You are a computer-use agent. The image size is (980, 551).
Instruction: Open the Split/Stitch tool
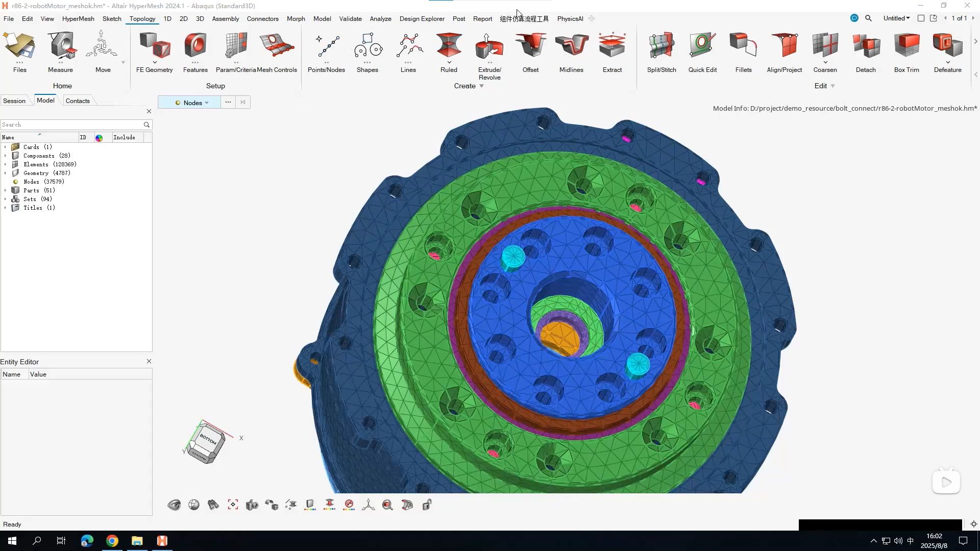tap(661, 52)
